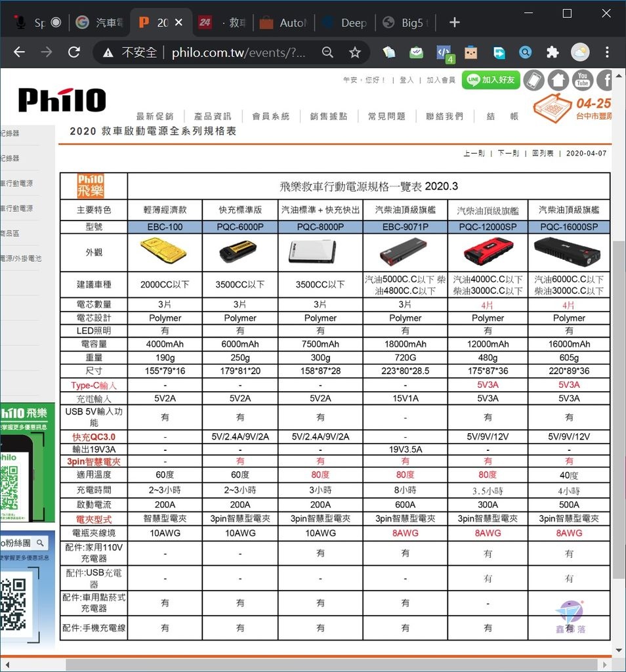Screen dimensions: 626x672
Task: Close the active '20' tab
Action: (178, 22)
